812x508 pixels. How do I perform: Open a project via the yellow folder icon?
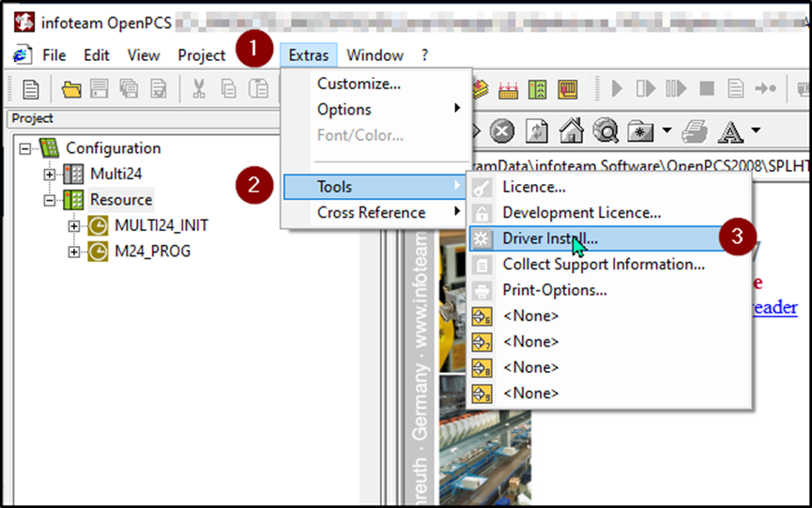click(x=71, y=89)
